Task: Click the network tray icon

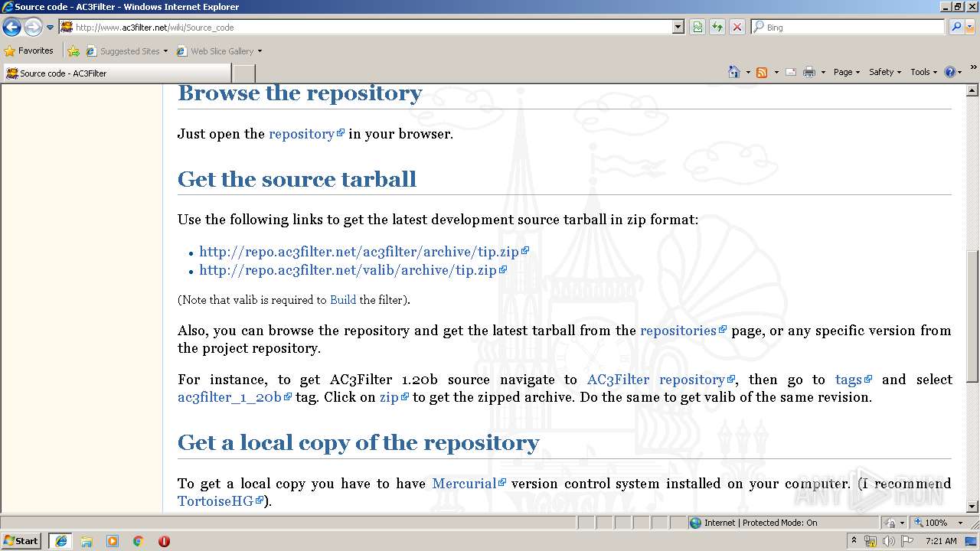Action: click(871, 541)
